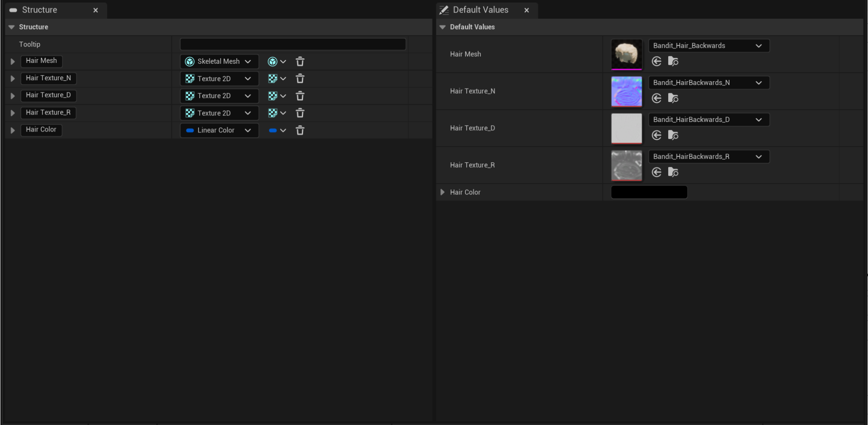The height and width of the screenshot is (425, 868).
Task: Open Texture 2D type dropdown for Hair Texture_N
Action: click(x=219, y=79)
